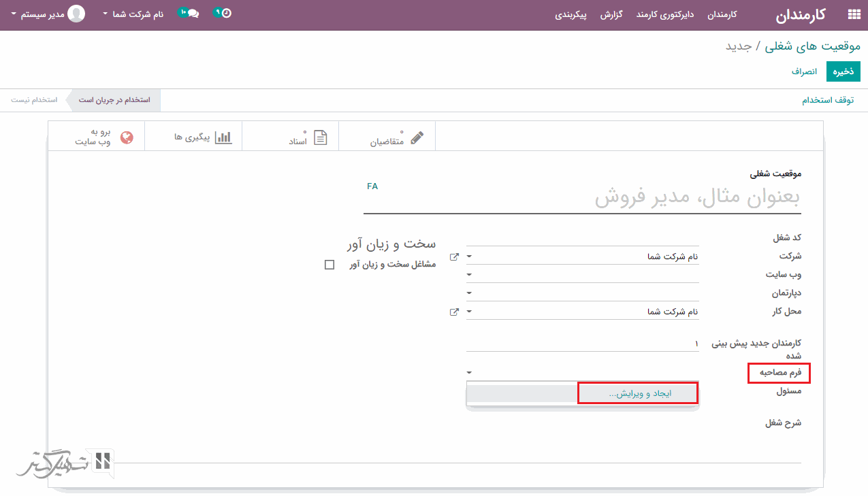This screenshot has height=496, width=868.
Task: Toggle the hard and hazardous jobs checkbox
Action: 329,265
